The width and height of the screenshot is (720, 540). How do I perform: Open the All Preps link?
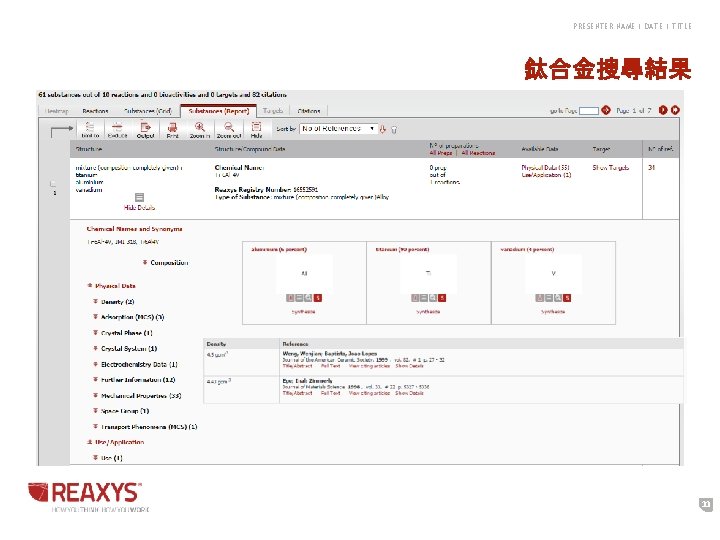pyautogui.click(x=441, y=153)
